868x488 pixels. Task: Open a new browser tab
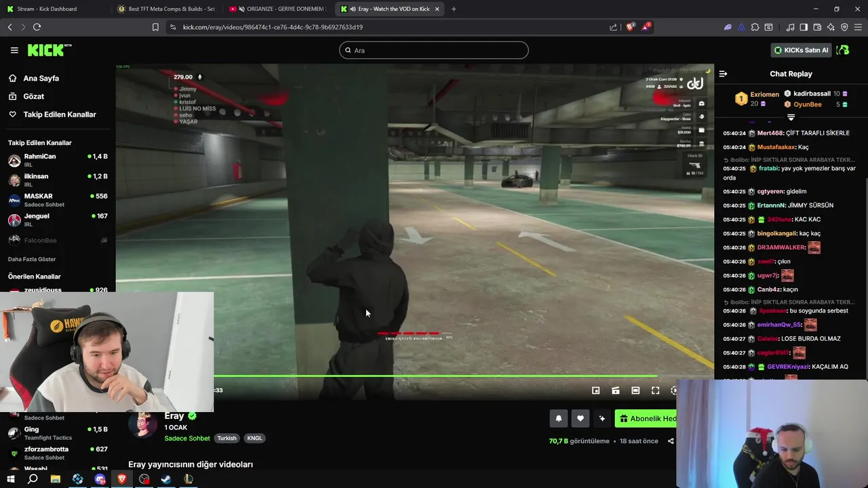point(454,9)
